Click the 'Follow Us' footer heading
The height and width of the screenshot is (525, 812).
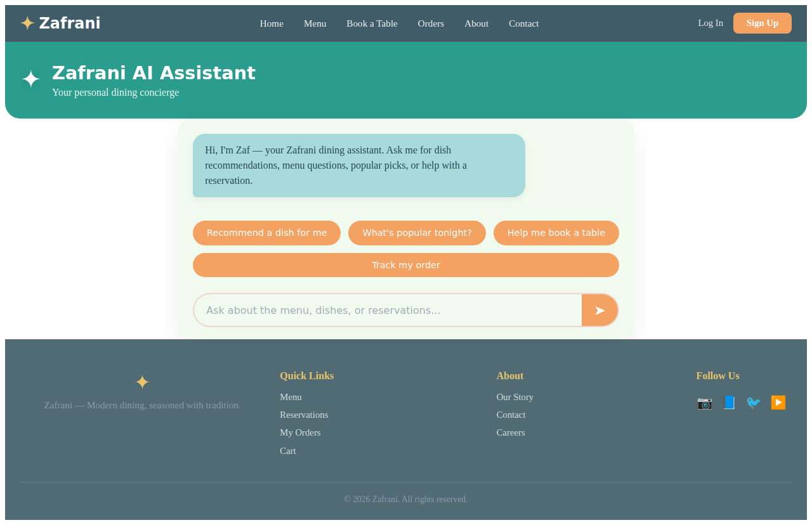(718, 376)
